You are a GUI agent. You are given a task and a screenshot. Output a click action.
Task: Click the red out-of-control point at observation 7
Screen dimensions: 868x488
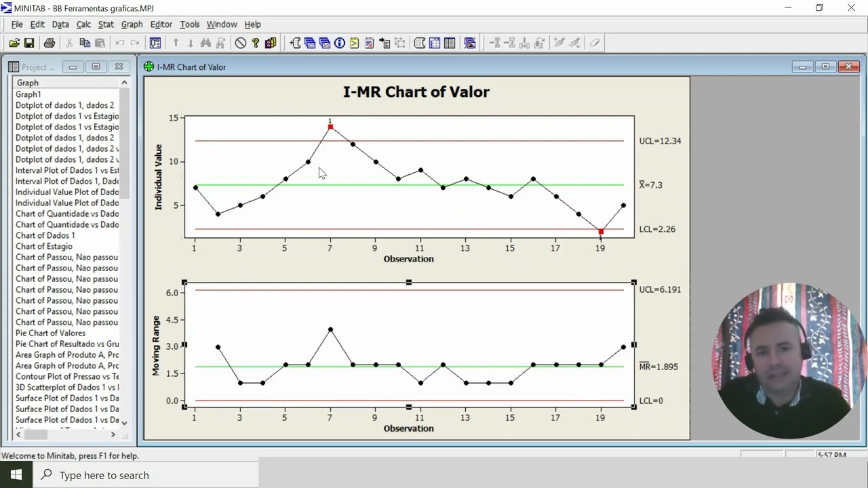click(330, 127)
